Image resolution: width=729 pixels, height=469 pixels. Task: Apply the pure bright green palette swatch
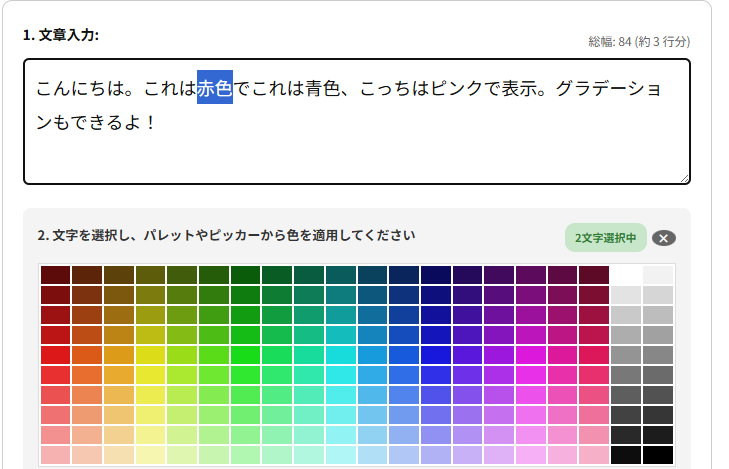click(x=245, y=354)
